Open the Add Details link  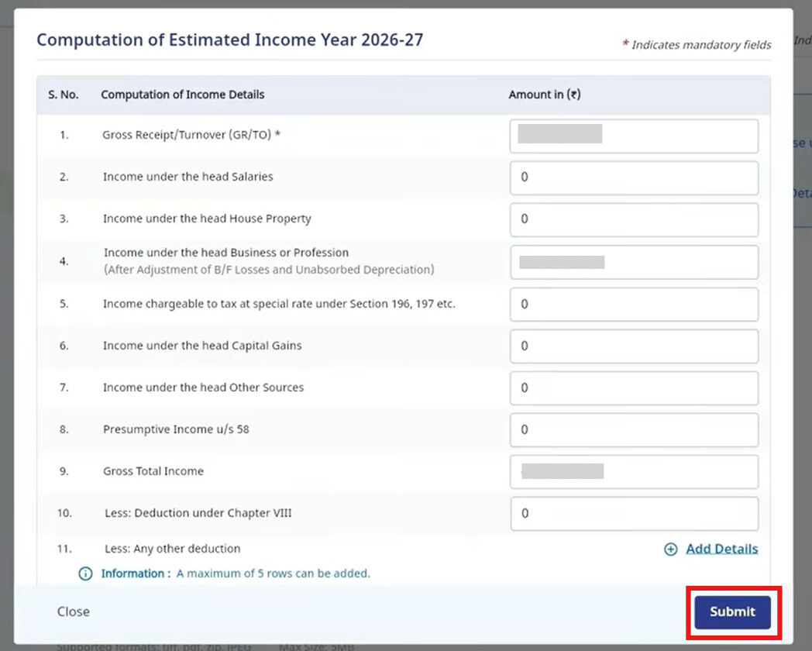click(x=721, y=549)
